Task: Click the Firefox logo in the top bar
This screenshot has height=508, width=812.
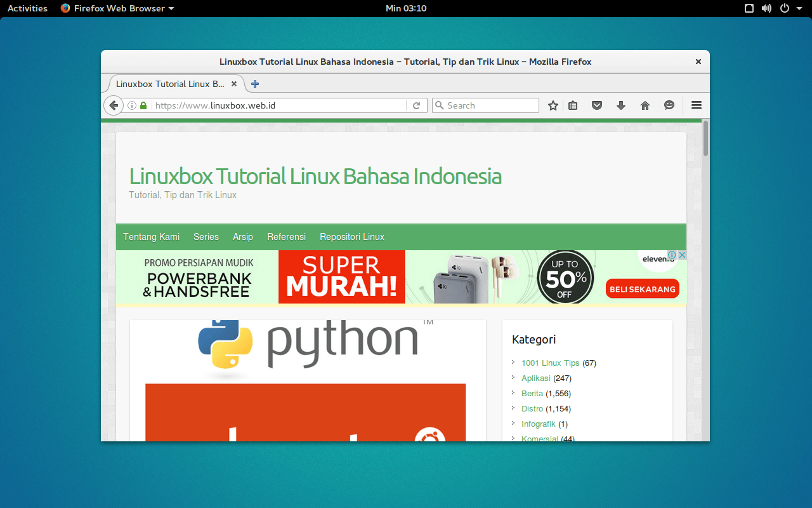Action: tap(65, 8)
